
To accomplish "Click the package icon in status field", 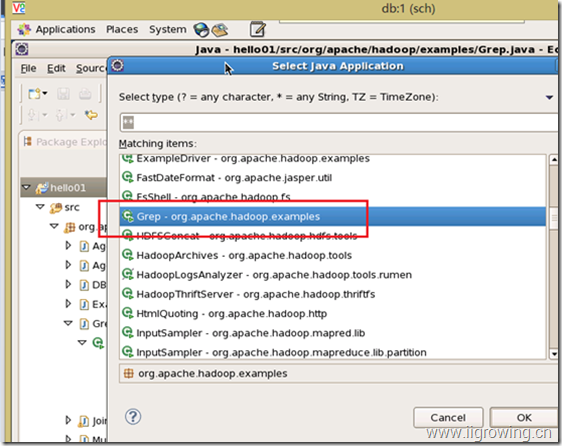I will [x=129, y=373].
